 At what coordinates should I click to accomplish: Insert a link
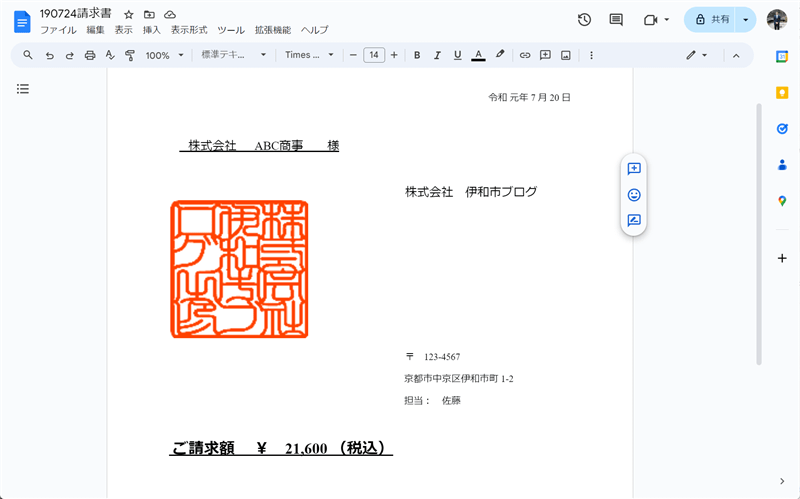524,55
